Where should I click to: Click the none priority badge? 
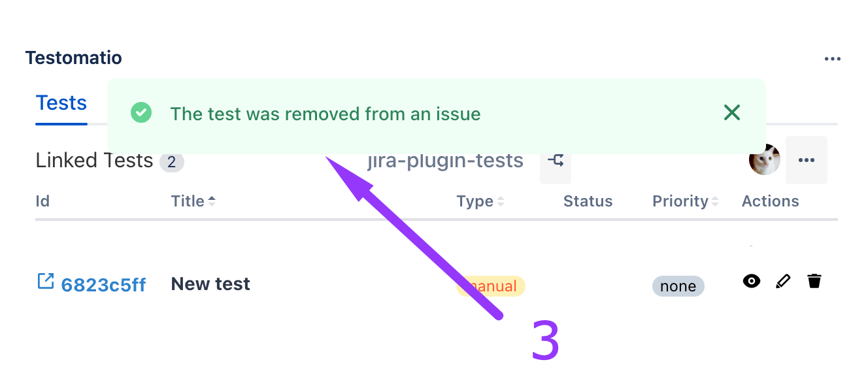[678, 286]
